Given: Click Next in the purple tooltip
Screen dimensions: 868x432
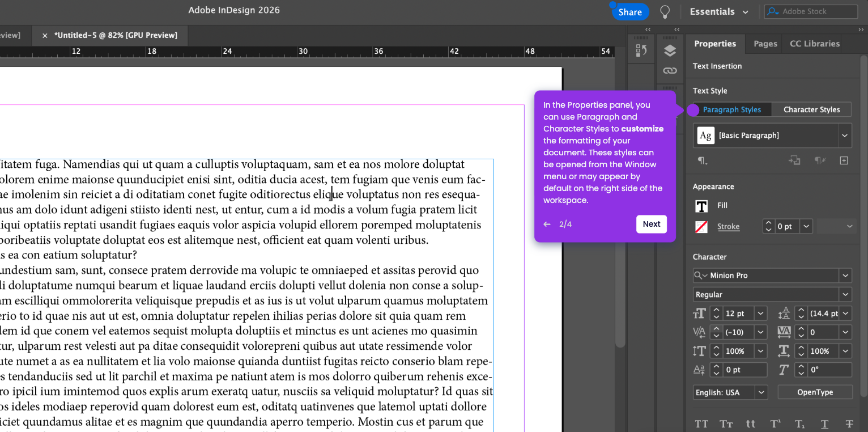Looking at the screenshot, I should pos(652,224).
